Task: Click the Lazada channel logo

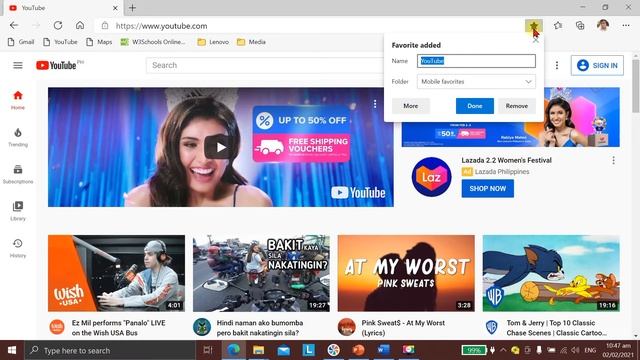Action: click(x=431, y=177)
